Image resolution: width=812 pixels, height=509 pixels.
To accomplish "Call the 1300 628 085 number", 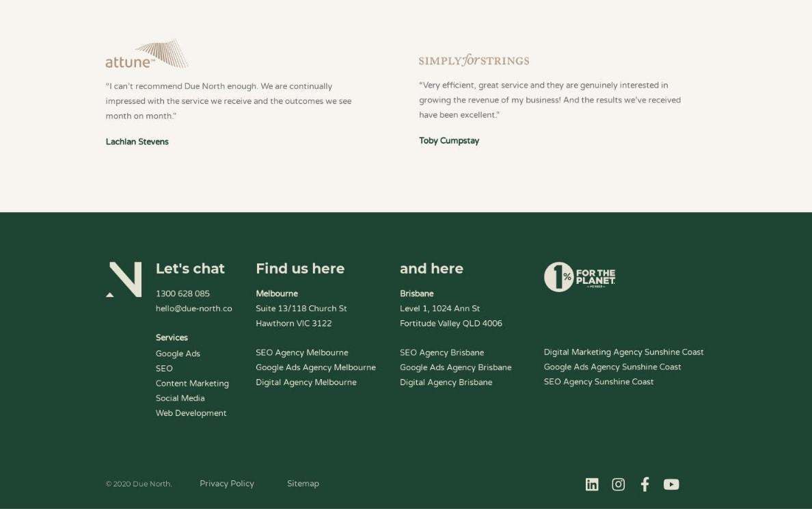I will 182,293.
